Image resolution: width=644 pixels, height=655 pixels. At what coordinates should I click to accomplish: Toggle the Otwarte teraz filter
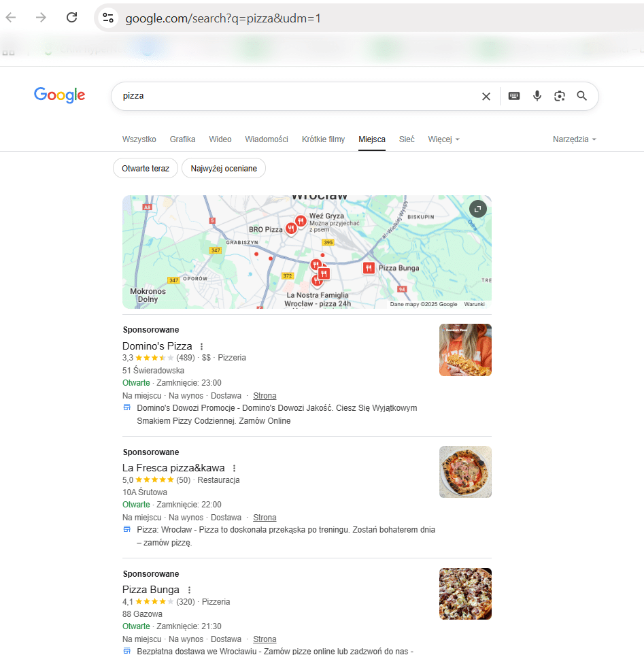point(146,168)
